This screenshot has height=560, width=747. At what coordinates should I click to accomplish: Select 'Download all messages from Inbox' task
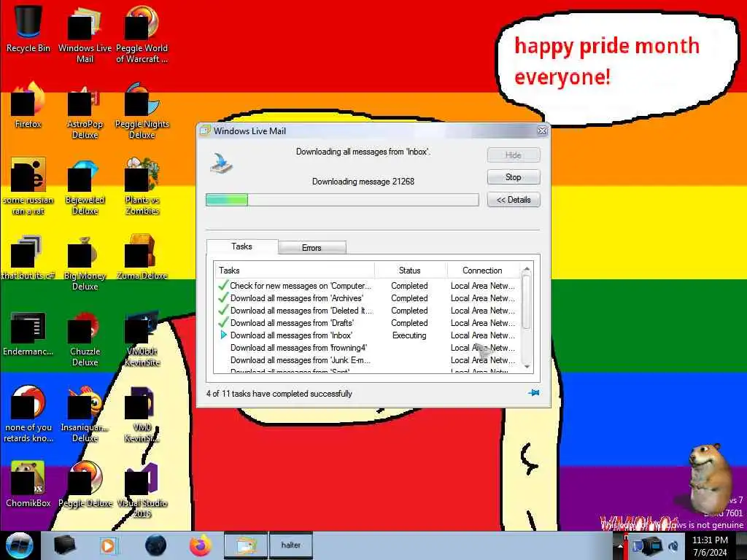coord(368,335)
